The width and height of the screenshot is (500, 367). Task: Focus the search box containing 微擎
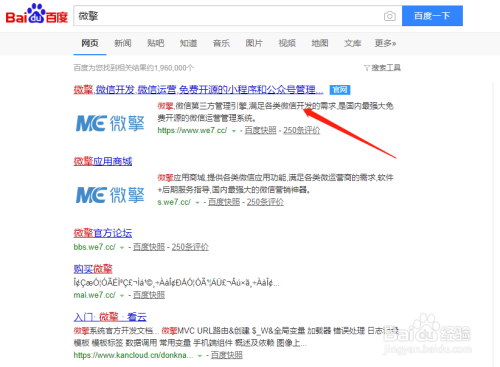pyautogui.click(x=228, y=16)
